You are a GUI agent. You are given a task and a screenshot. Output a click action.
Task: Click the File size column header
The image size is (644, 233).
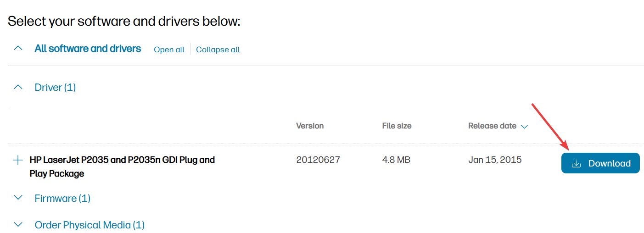[x=397, y=126]
